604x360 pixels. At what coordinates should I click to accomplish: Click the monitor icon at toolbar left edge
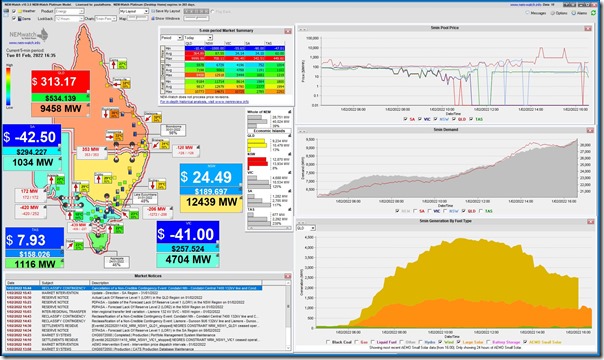(6, 12)
